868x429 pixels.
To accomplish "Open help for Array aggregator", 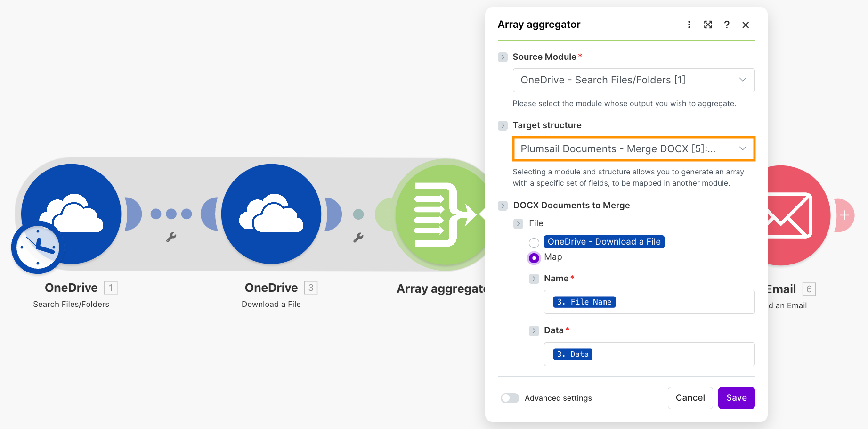I will (x=727, y=25).
